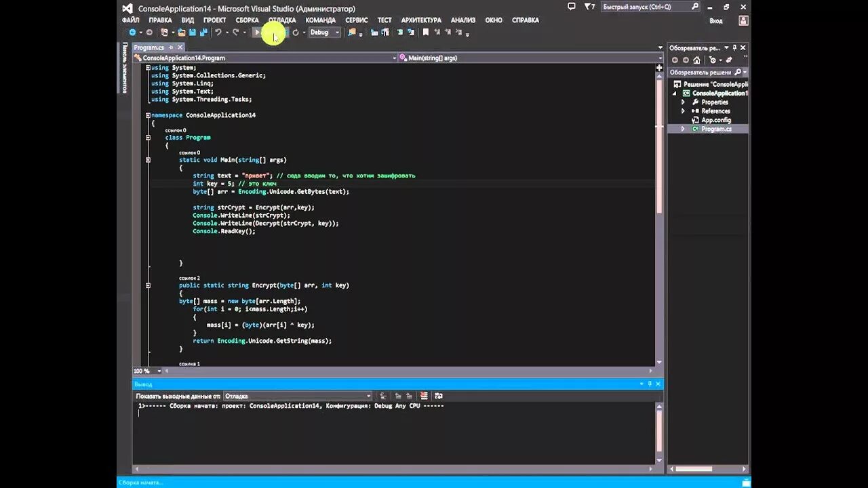The image size is (868, 488).
Task: Click the Open File folder icon
Action: (x=182, y=33)
